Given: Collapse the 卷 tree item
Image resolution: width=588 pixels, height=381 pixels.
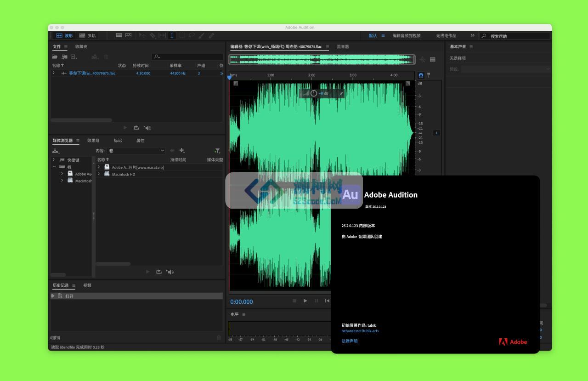Looking at the screenshot, I should pos(54,166).
